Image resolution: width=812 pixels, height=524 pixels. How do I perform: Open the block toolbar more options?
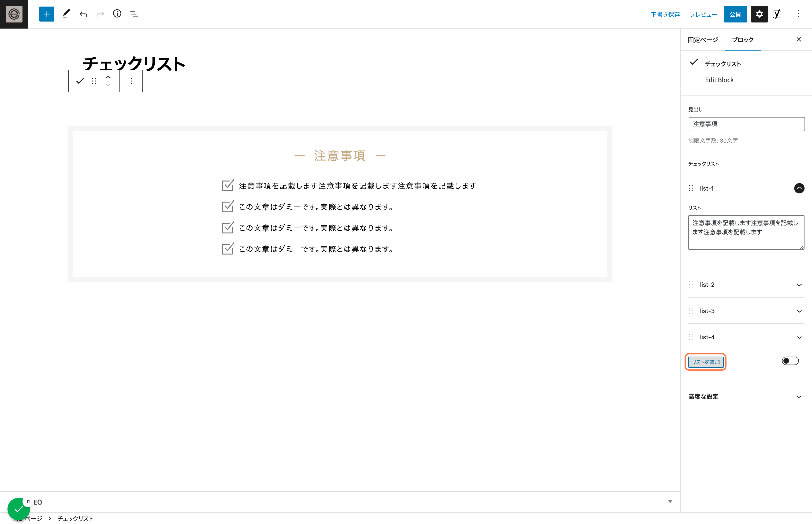point(131,81)
